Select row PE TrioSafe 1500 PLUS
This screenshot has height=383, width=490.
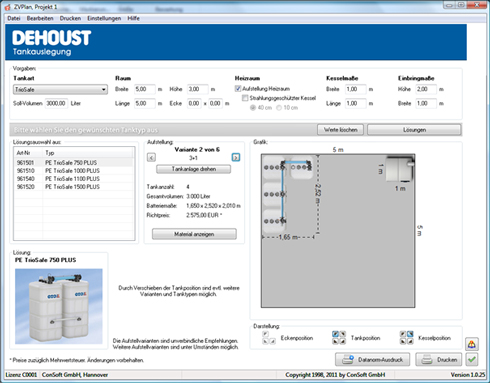point(74,187)
